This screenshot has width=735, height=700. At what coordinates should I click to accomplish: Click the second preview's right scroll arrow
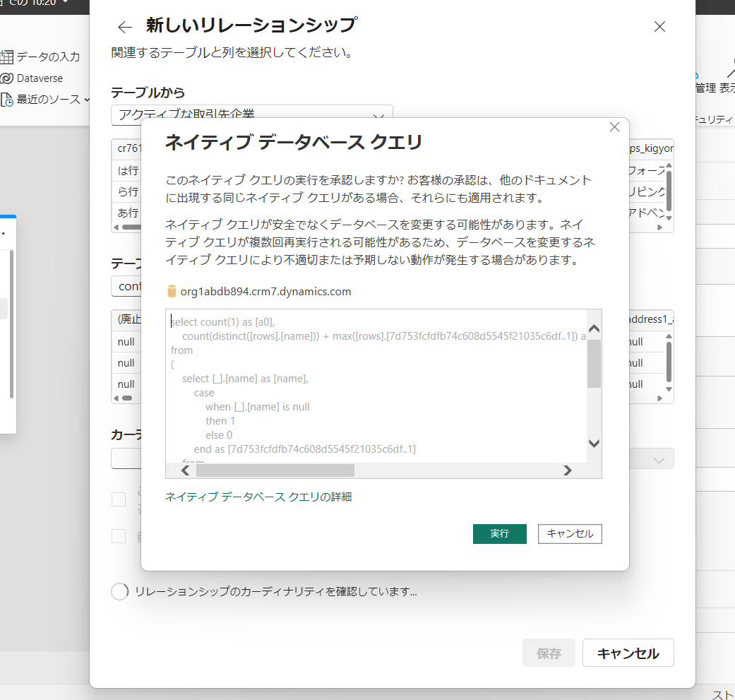(659, 398)
